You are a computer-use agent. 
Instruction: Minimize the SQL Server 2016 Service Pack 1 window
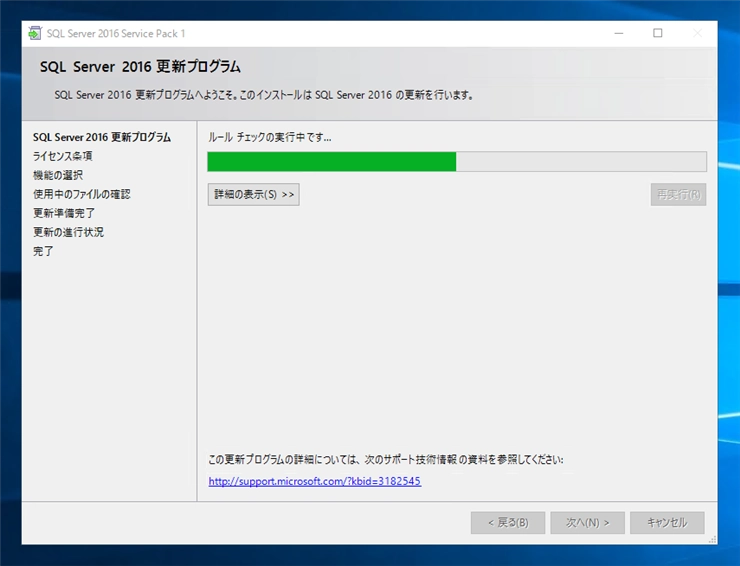pyautogui.click(x=619, y=34)
